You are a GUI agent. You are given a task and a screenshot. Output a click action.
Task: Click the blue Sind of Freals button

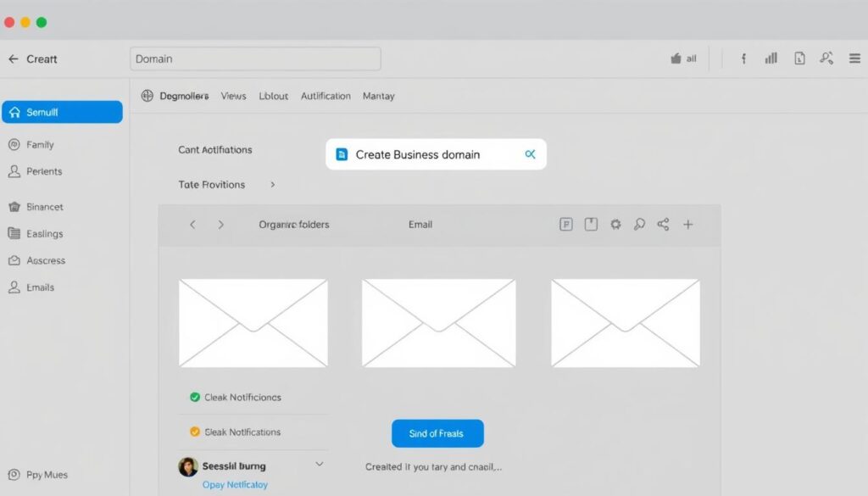[437, 432]
